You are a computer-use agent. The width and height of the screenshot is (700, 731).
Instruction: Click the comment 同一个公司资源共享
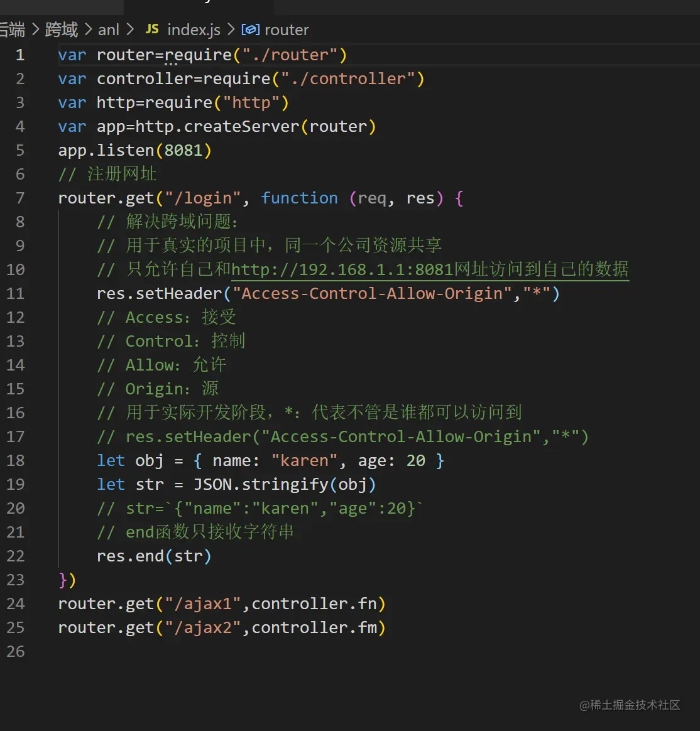pos(363,246)
